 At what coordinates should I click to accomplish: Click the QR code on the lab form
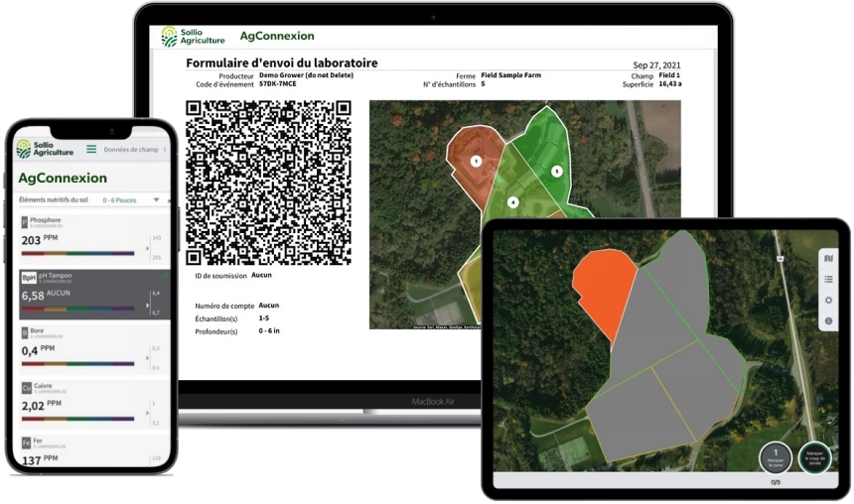(x=268, y=183)
